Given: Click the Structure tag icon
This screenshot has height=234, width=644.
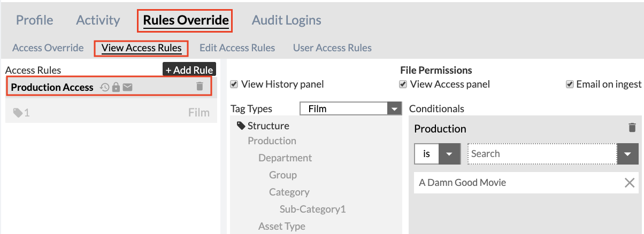Looking at the screenshot, I should 241,126.
